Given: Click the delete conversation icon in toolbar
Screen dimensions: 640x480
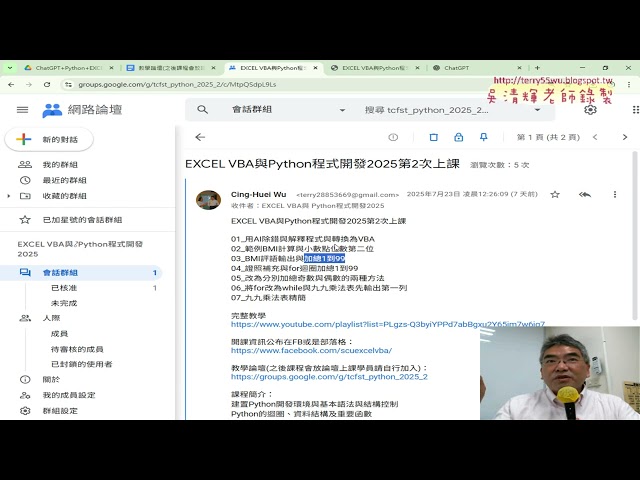Looking at the screenshot, I should [433, 137].
